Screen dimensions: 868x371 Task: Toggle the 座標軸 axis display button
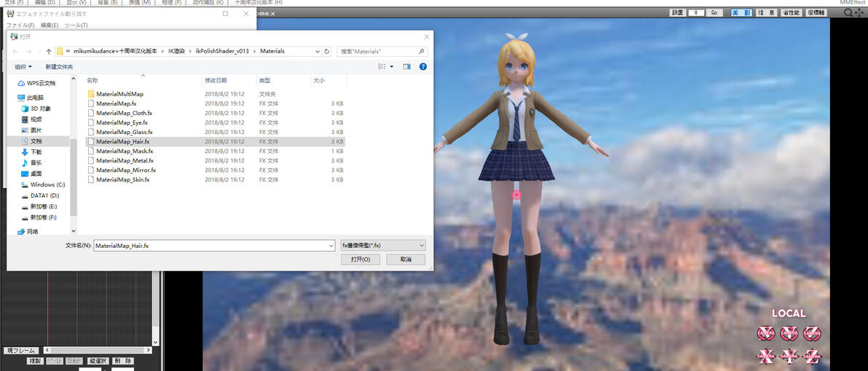817,12
